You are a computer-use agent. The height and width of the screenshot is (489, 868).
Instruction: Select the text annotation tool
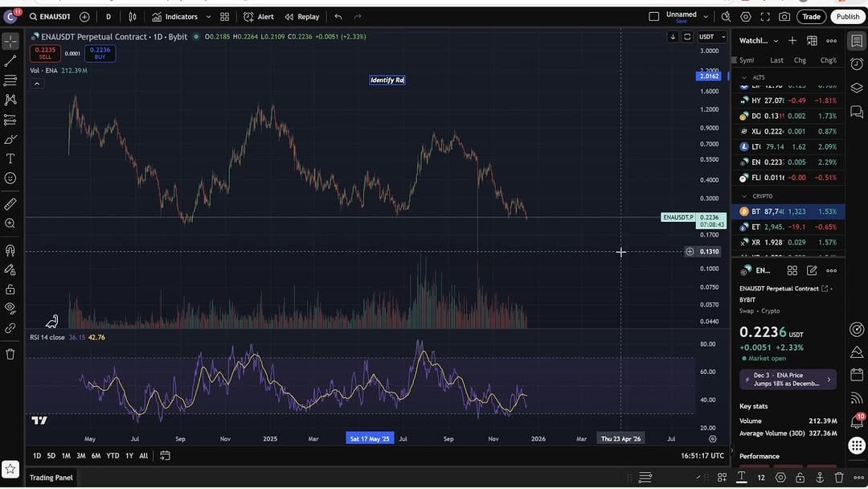(x=10, y=158)
